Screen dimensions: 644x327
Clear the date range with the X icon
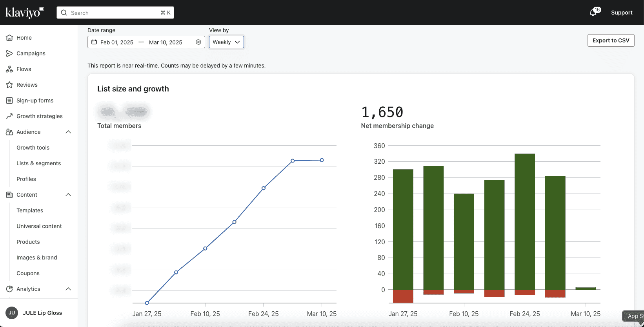pyautogui.click(x=198, y=42)
